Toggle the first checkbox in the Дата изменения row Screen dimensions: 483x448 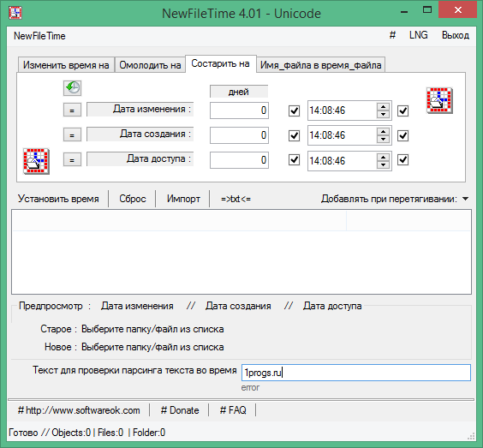295,111
